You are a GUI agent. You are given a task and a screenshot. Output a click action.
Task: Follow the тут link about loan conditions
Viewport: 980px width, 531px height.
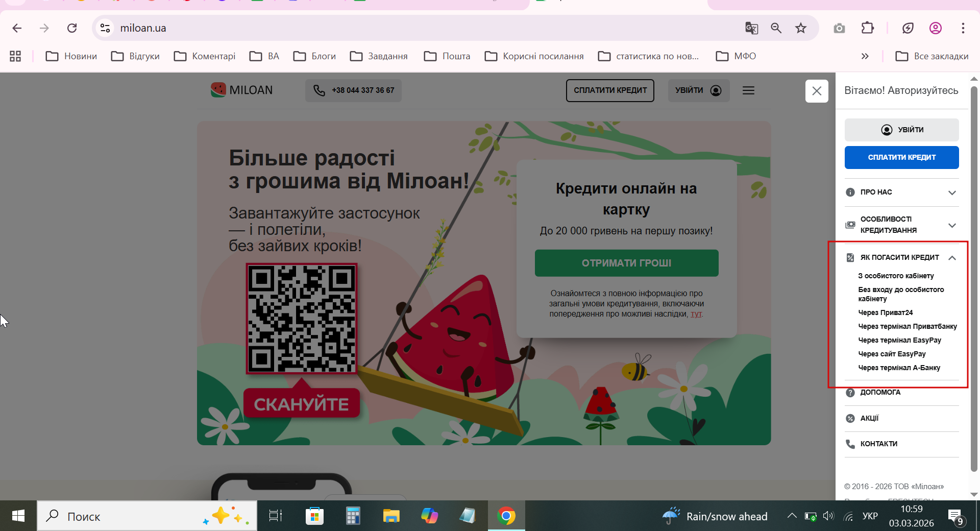[696, 314]
